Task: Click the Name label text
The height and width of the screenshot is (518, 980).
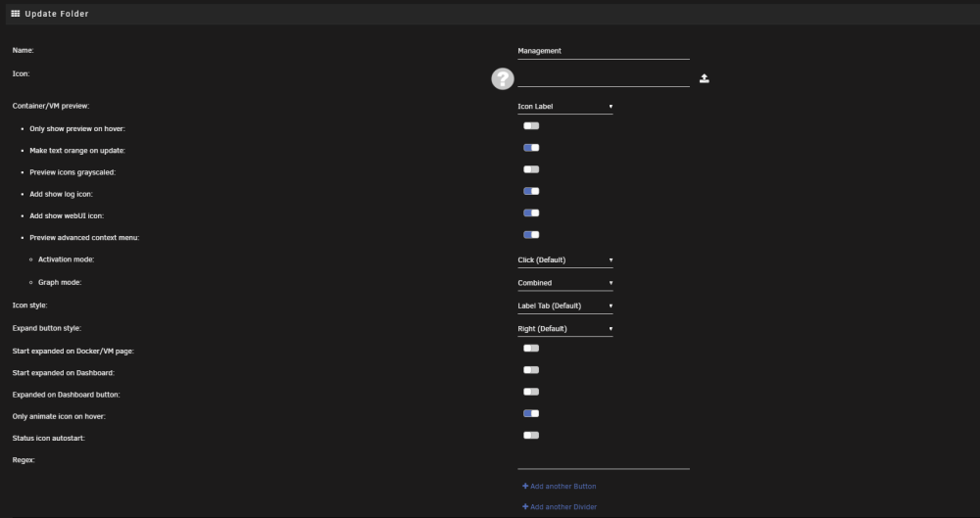Action: pos(24,50)
